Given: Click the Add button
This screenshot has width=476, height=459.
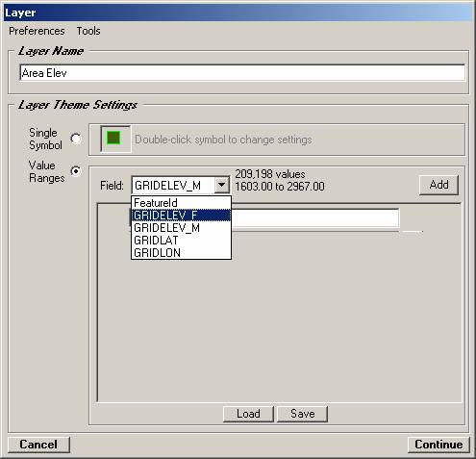Looking at the screenshot, I should pyautogui.click(x=438, y=185).
